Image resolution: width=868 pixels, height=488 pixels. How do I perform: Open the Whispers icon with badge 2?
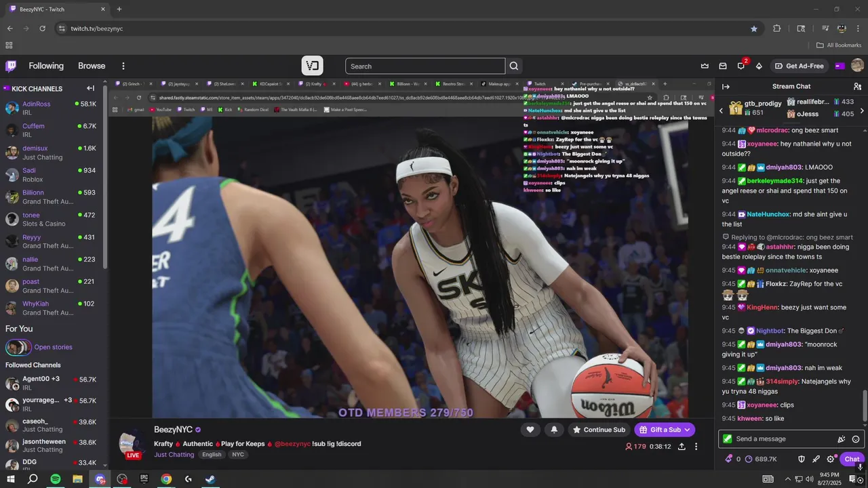(741, 66)
